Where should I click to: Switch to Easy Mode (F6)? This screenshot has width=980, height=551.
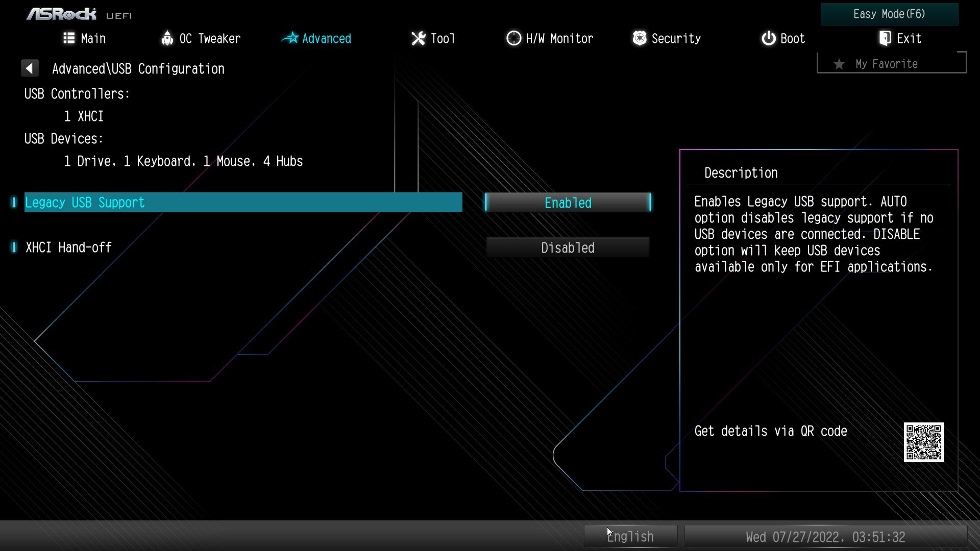[889, 14]
